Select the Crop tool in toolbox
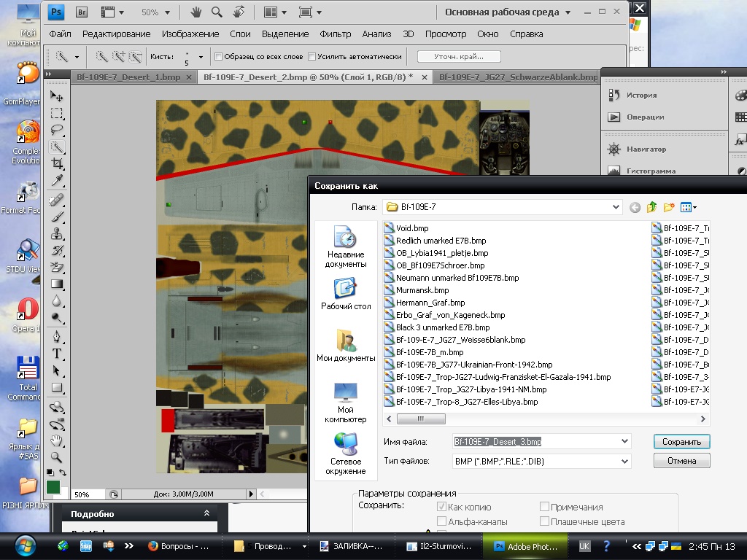This screenshot has height=560, width=747. click(x=57, y=164)
